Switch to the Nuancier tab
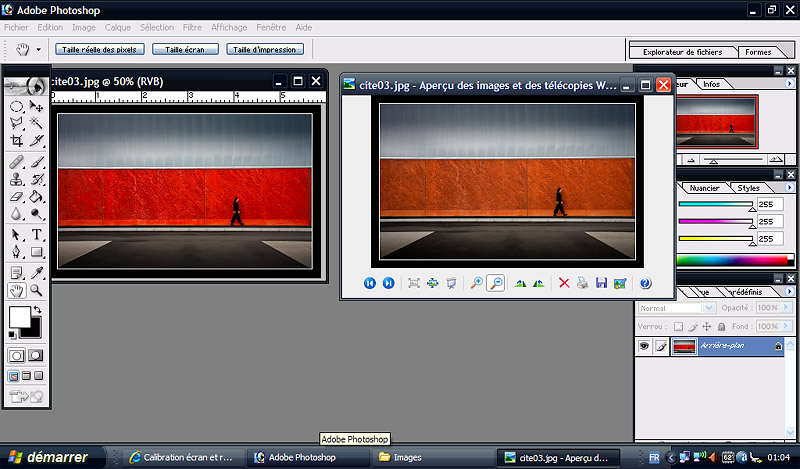 pyautogui.click(x=705, y=188)
